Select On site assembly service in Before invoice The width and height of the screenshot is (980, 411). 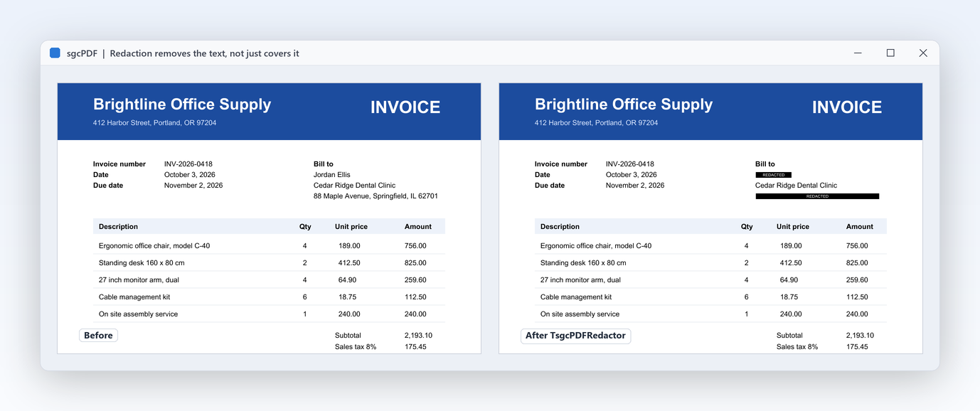coord(138,314)
